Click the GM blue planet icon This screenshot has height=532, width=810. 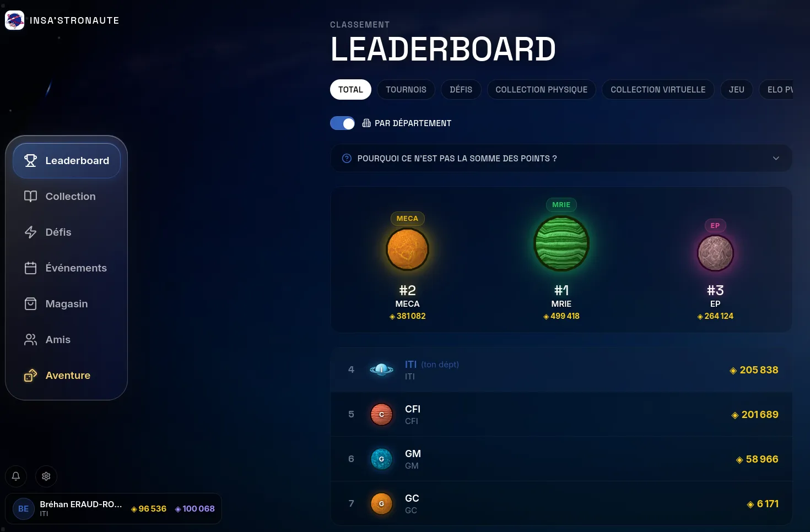click(381, 459)
